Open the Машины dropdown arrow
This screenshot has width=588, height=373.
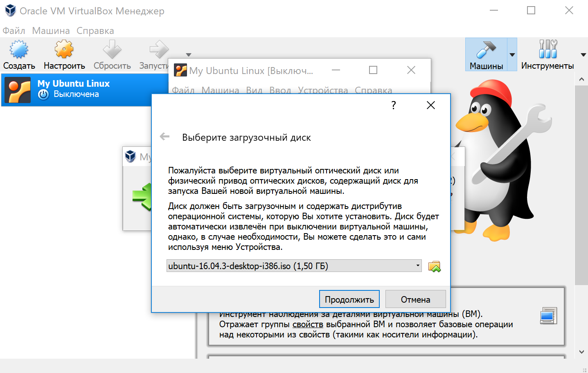[x=512, y=54]
